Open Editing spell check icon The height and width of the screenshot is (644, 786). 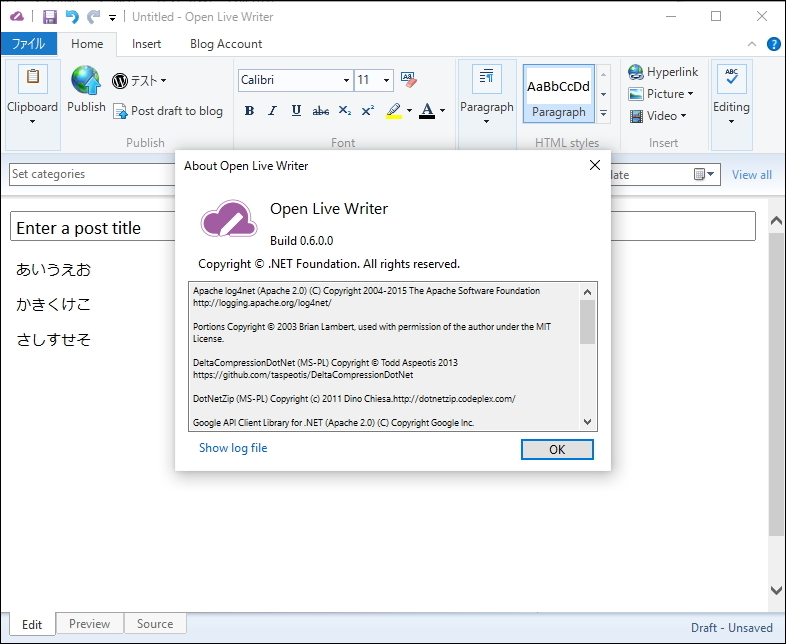coord(731,79)
